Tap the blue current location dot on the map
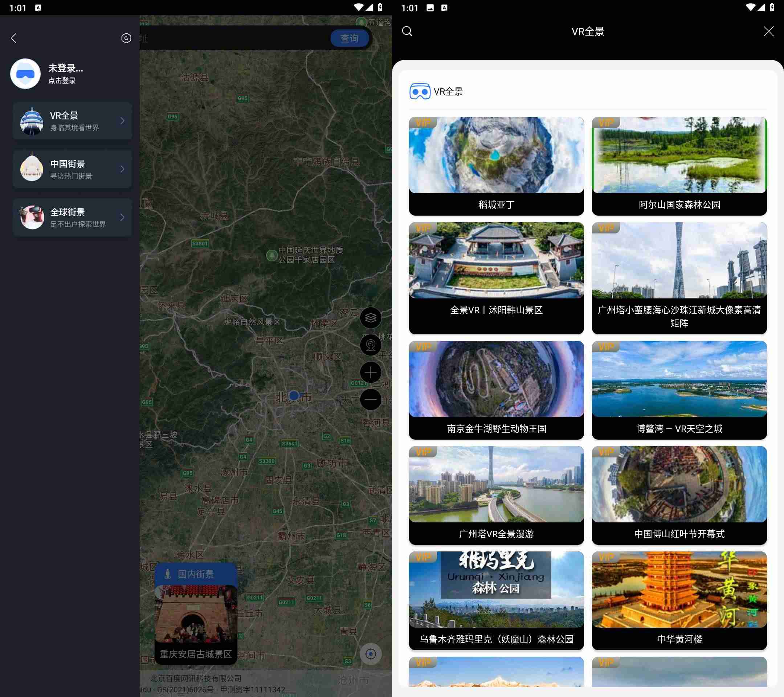784x697 pixels. coord(294,395)
